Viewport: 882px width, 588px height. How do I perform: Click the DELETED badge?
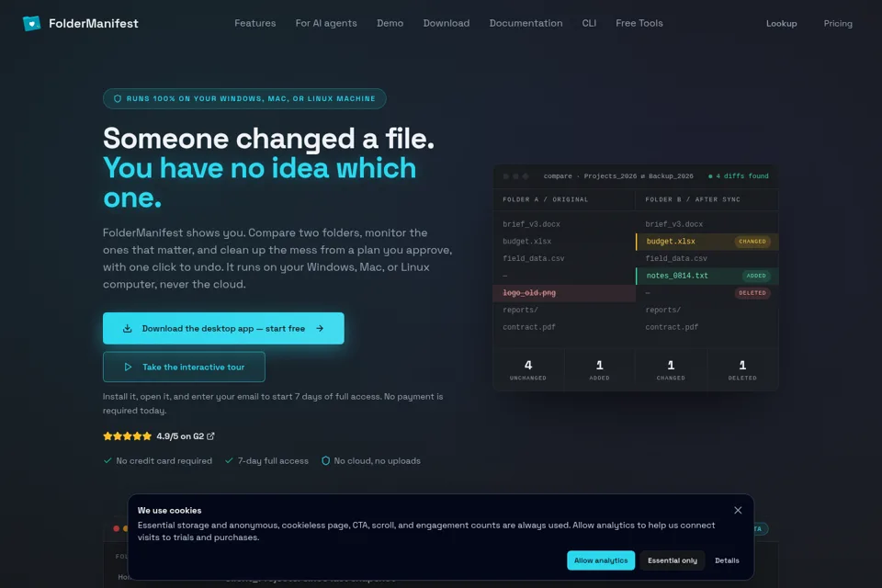(x=752, y=292)
